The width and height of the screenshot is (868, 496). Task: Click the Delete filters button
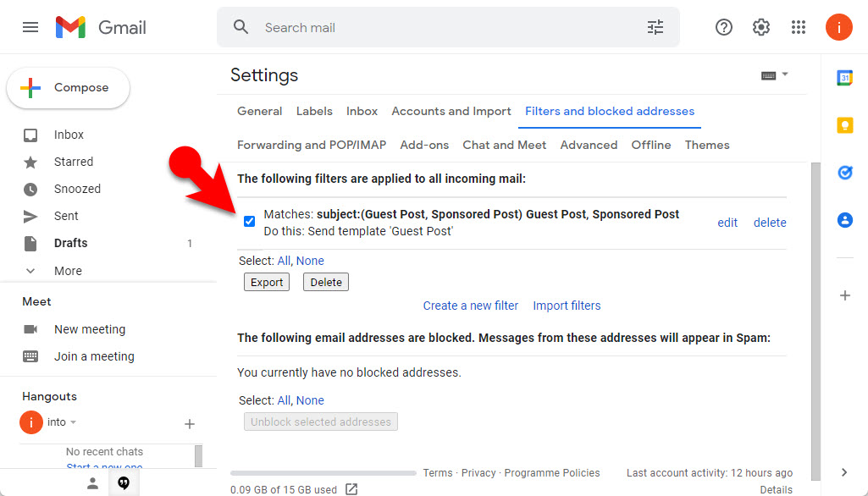pyautogui.click(x=326, y=283)
